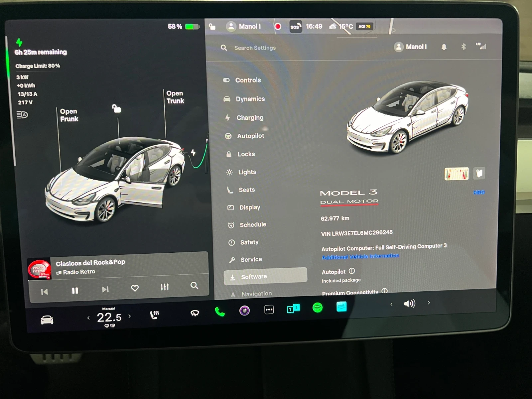Viewport: 532px width, 399px height.
Task: Open Additional Vehicle Information link
Action: click(x=360, y=256)
